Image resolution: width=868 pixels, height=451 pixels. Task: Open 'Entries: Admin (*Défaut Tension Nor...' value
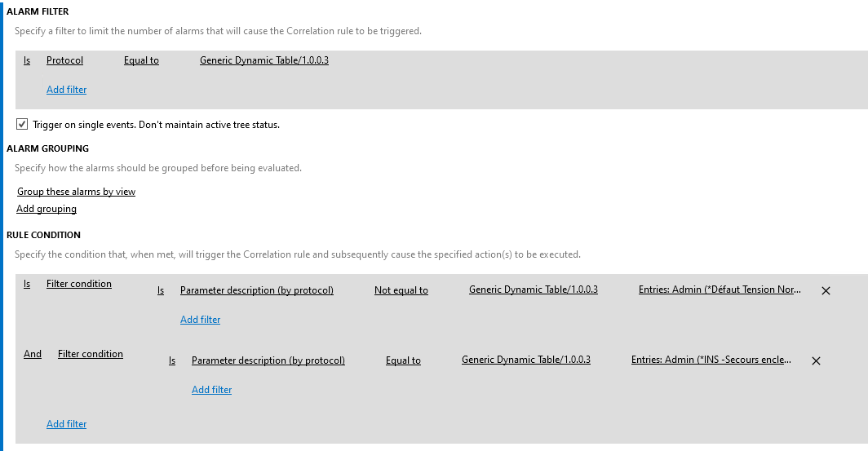tap(720, 290)
